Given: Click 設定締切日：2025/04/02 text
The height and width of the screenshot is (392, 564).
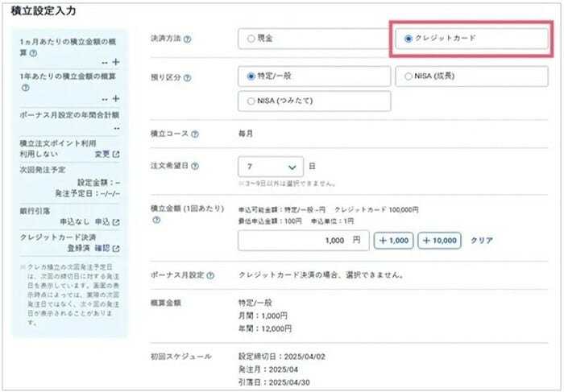Looking at the screenshot, I should pyautogui.click(x=282, y=357).
